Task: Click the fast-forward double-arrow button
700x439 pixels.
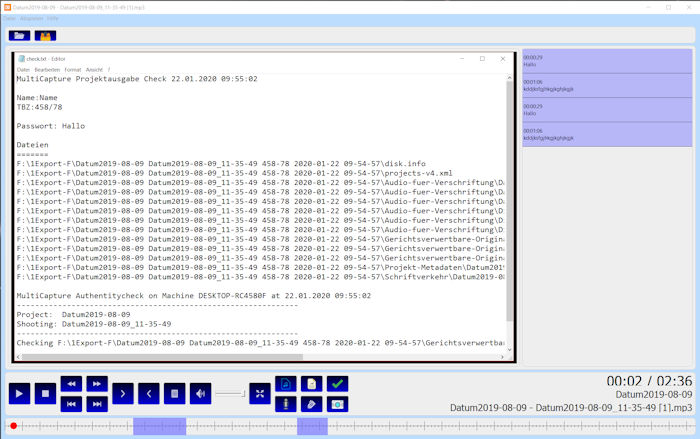Action: pyautogui.click(x=97, y=383)
